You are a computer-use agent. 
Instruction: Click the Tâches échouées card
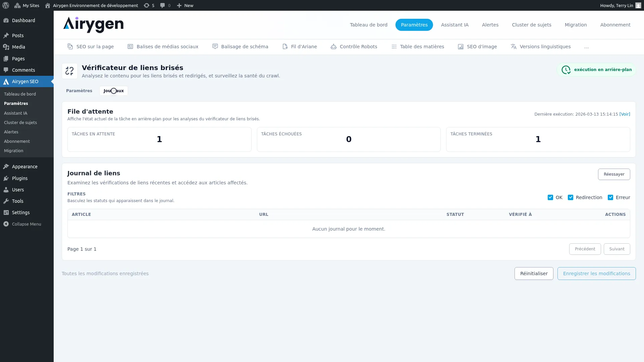348,139
